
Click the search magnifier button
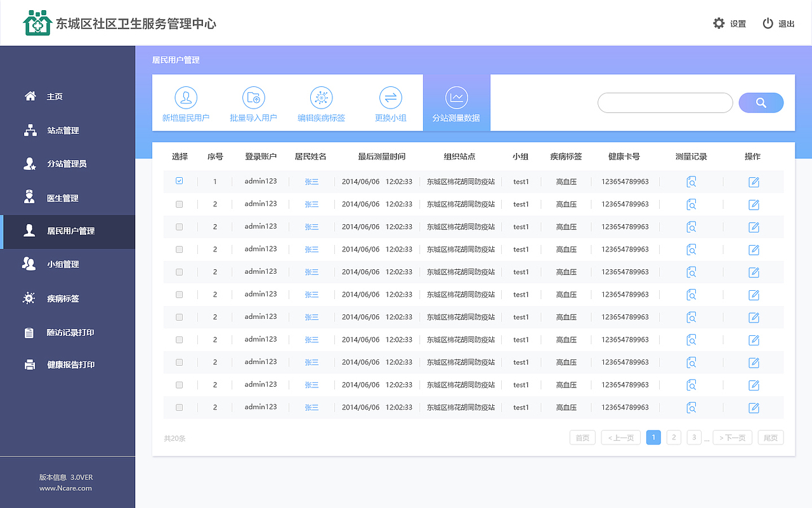click(x=761, y=102)
